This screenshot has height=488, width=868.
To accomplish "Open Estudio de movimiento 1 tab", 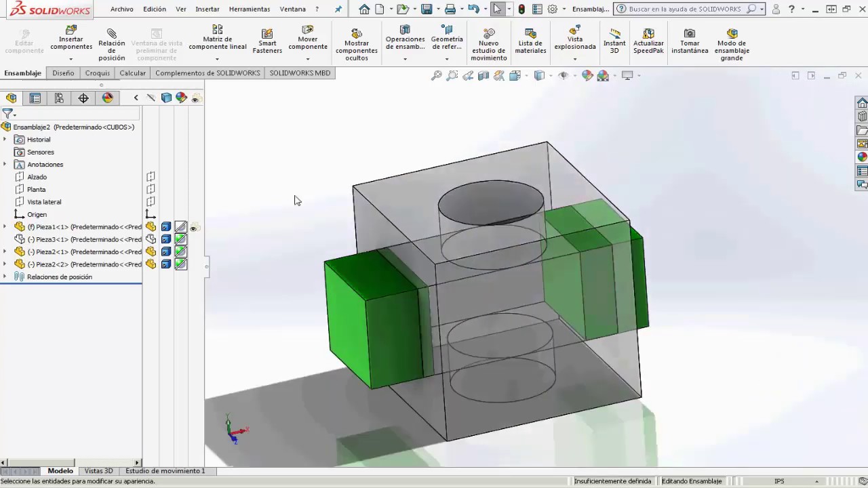I will click(165, 471).
